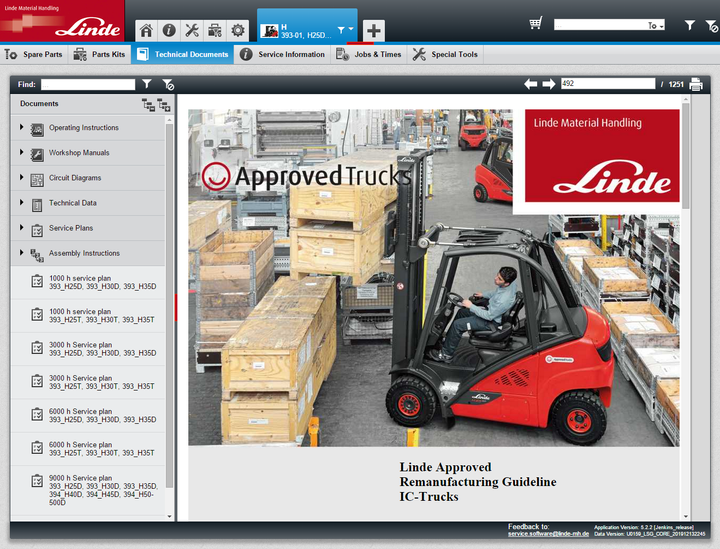720x549 pixels.
Task: Open service.software@linde-mh.de feedback link
Action: pyautogui.click(x=548, y=534)
